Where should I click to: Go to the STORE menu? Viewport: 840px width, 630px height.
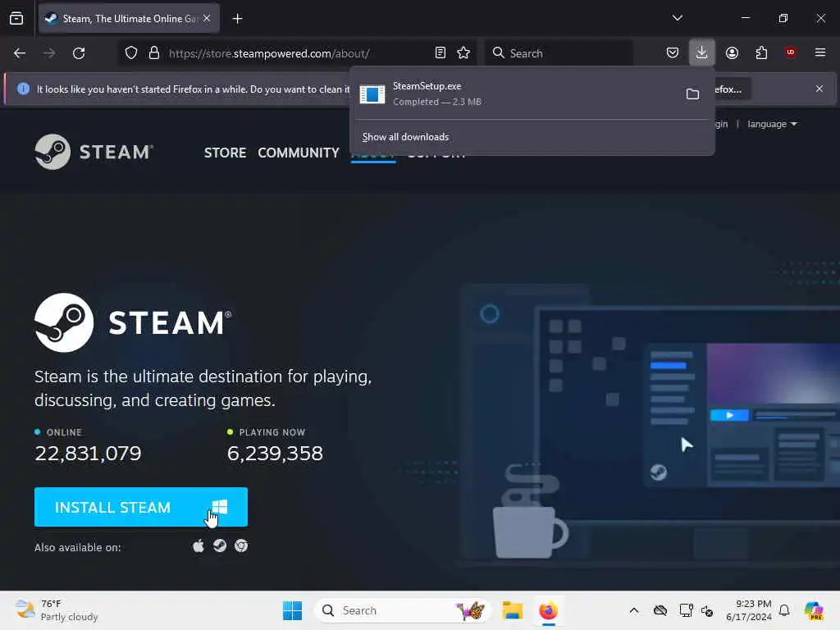coord(225,153)
